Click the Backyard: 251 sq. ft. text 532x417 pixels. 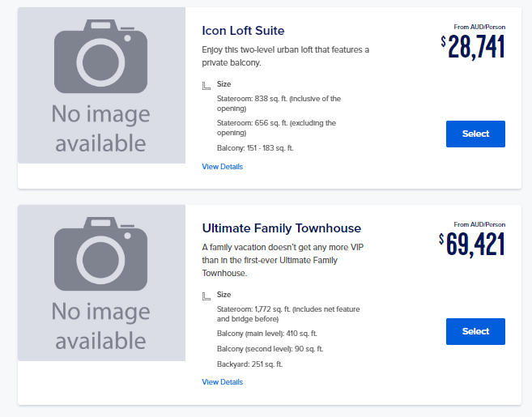click(x=249, y=364)
